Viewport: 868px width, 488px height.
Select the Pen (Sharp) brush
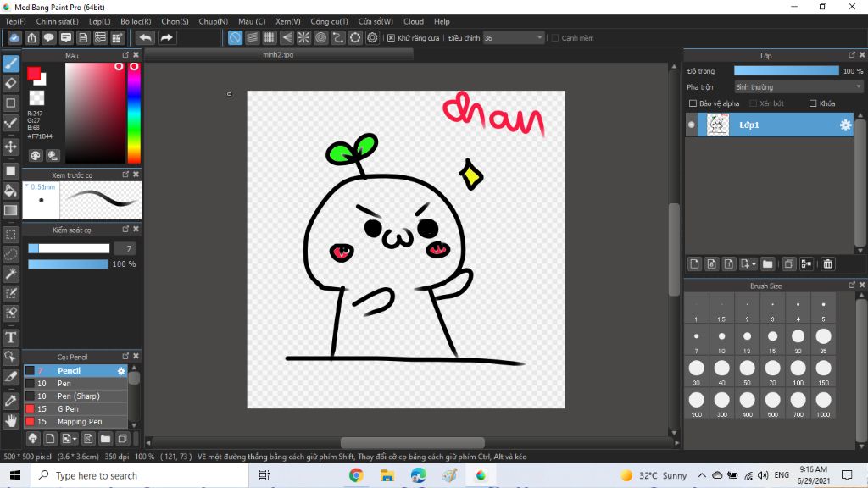tap(75, 396)
